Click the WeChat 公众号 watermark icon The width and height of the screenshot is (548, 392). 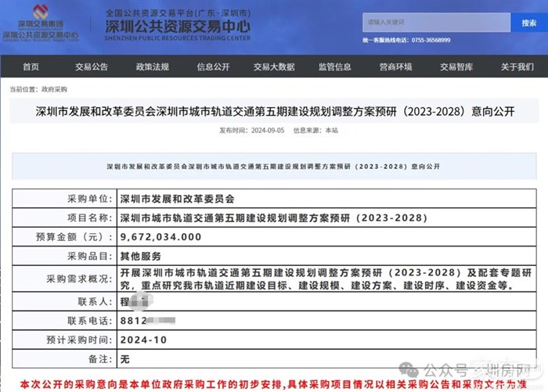coord(412,366)
